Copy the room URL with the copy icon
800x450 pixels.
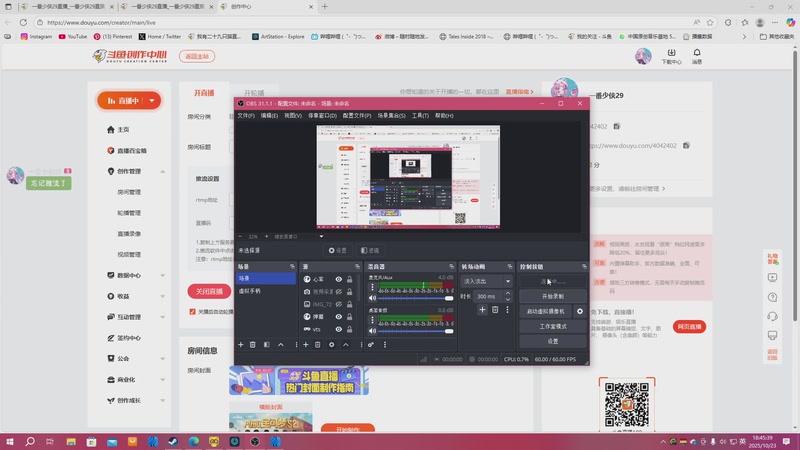686,145
